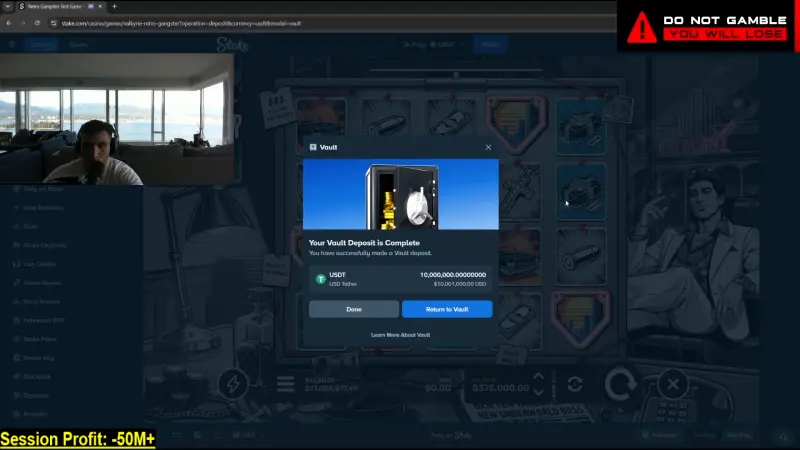This screenshot has width=800, height=450.
Task: Click the Wallet button in the header
Action: [490, 45]
